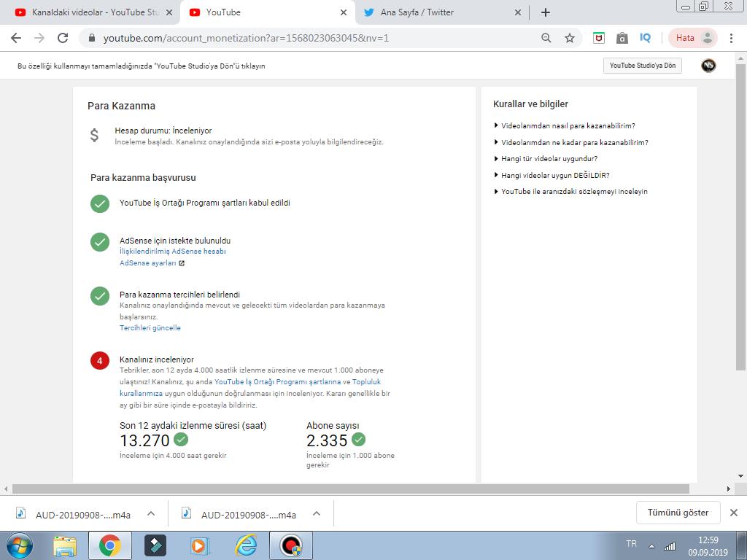Click the YouTube Studio'ya Dön button
This screenshot has width=747, height=560.
pyautogui.click(x=642, y=66)
